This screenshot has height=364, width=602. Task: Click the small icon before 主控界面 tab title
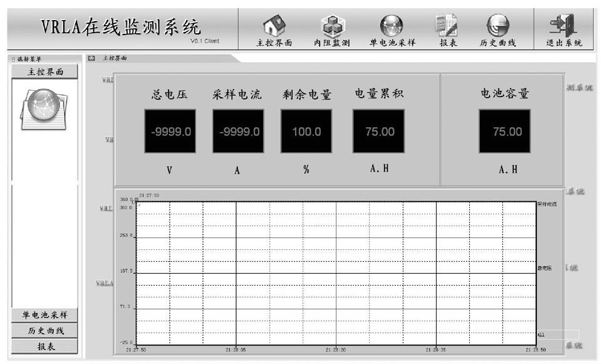click(x=92, y=58)
